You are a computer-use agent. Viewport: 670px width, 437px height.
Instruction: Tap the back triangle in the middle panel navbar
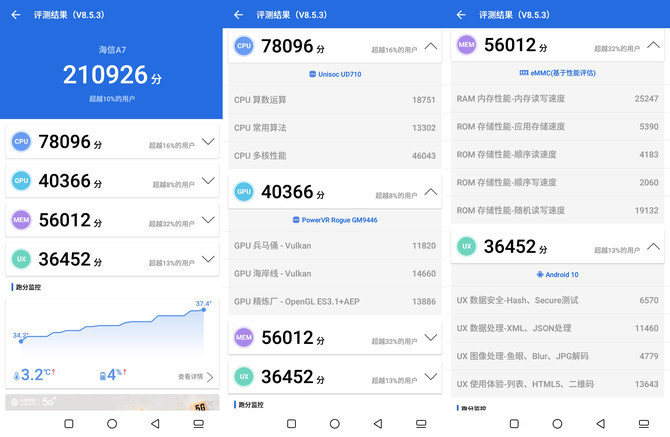tap(378, 424)
